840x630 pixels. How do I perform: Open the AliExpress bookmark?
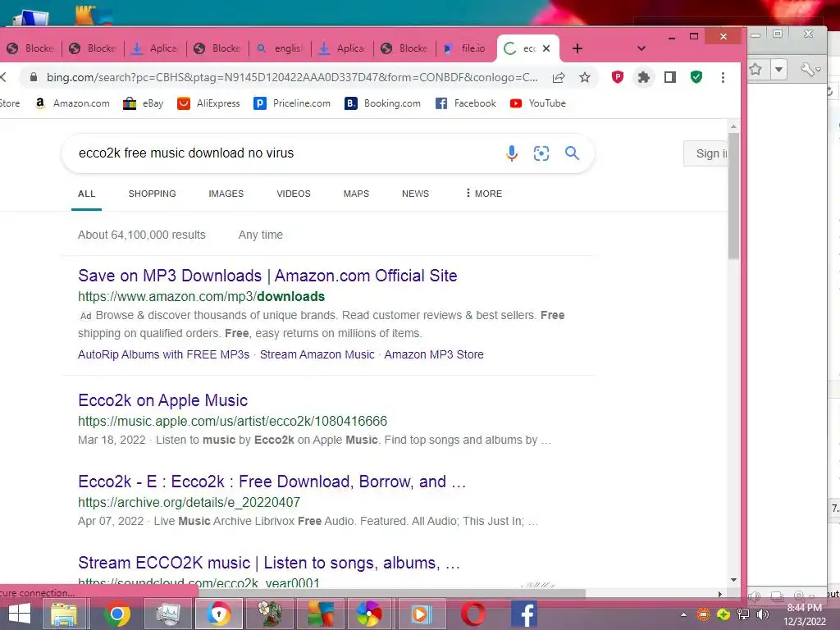pyautogui.click(x=208, y=103)
